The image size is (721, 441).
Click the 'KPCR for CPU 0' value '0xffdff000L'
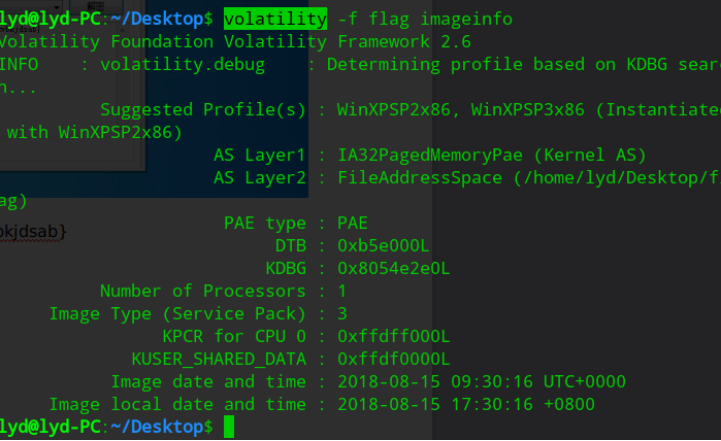394,336
